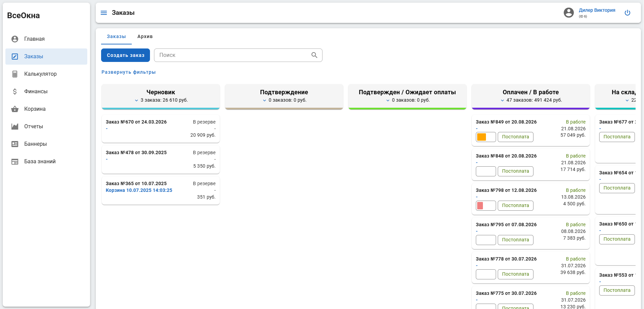Open the Корзина 10.07.2025 14:03:25 link
Viewport: 644px width, 309px height.
(x=139, y=191)
